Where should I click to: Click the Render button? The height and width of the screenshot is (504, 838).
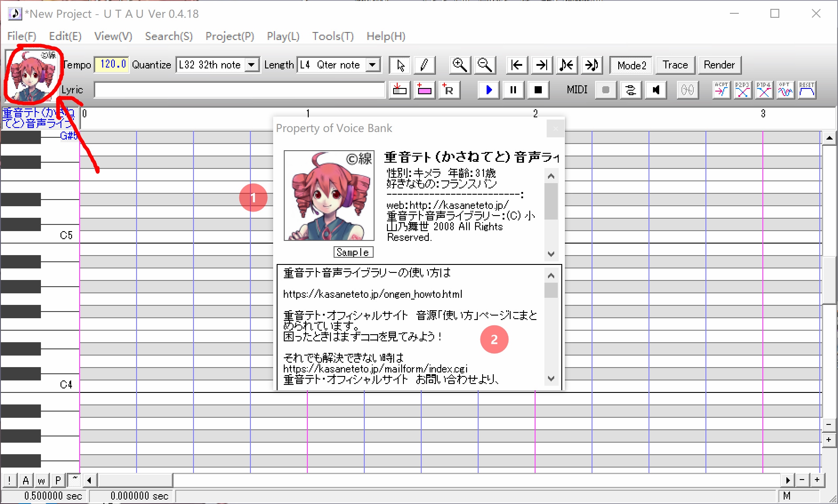click(719, 65)
